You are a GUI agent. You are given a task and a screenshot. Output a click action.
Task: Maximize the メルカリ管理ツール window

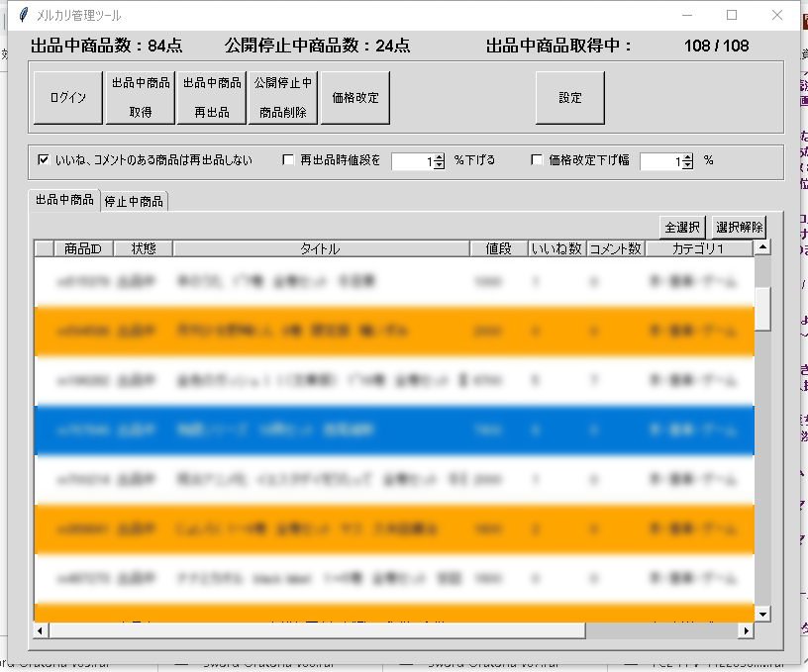[x=732, y=16]
